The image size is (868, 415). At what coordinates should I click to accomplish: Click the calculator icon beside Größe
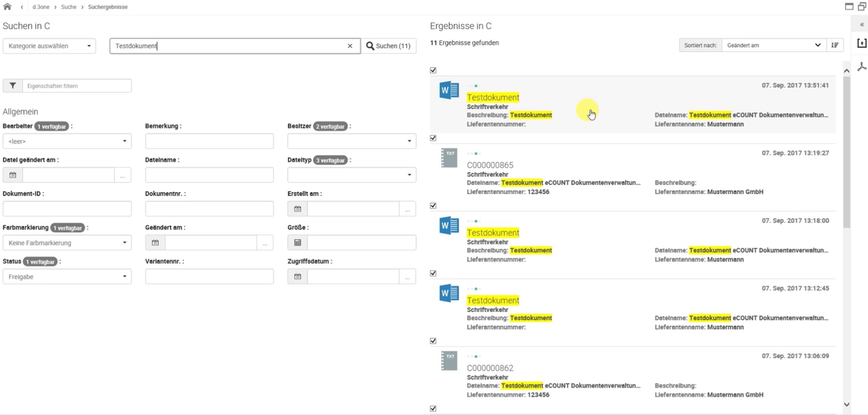click(x=297, y=243)
